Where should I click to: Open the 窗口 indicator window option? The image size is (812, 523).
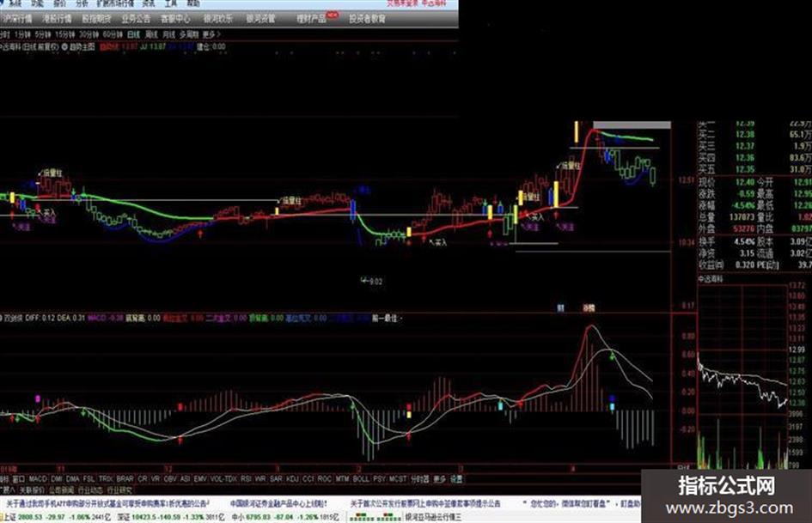point(19,479)
